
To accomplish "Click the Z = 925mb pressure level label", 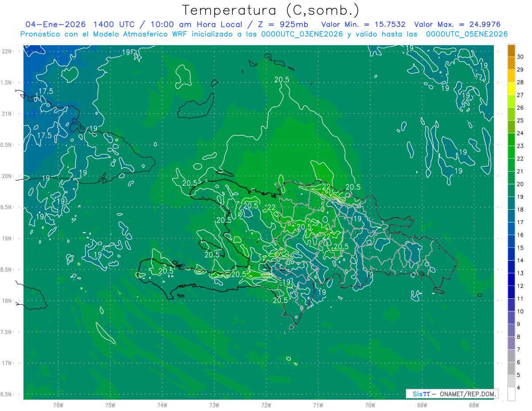I will [283, 24].
